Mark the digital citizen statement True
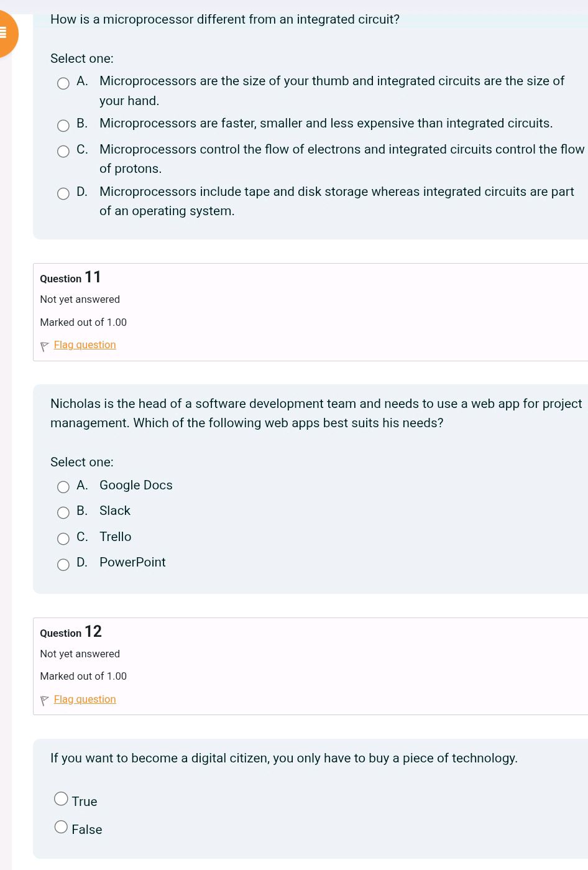 (61, 798)
